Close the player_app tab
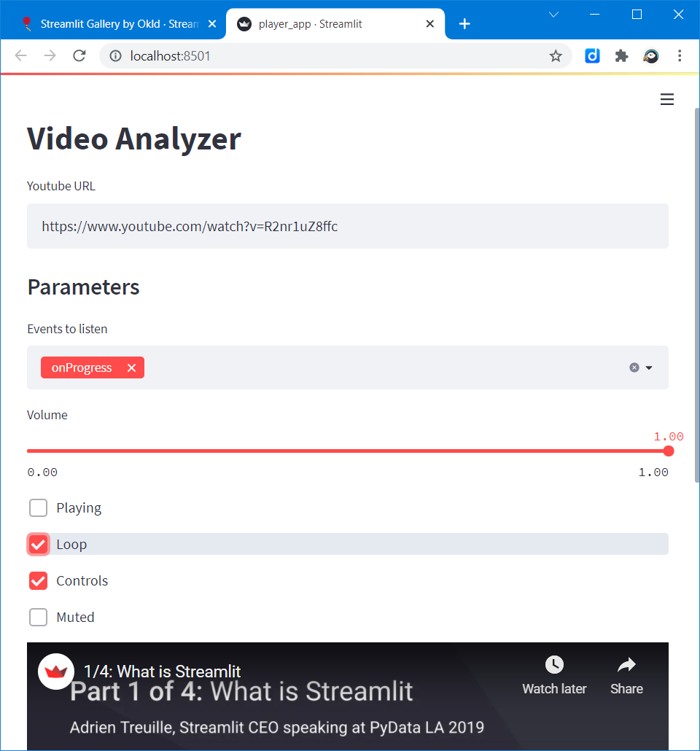The height and width of the screenshot is (751, 700). pos(429,24)
